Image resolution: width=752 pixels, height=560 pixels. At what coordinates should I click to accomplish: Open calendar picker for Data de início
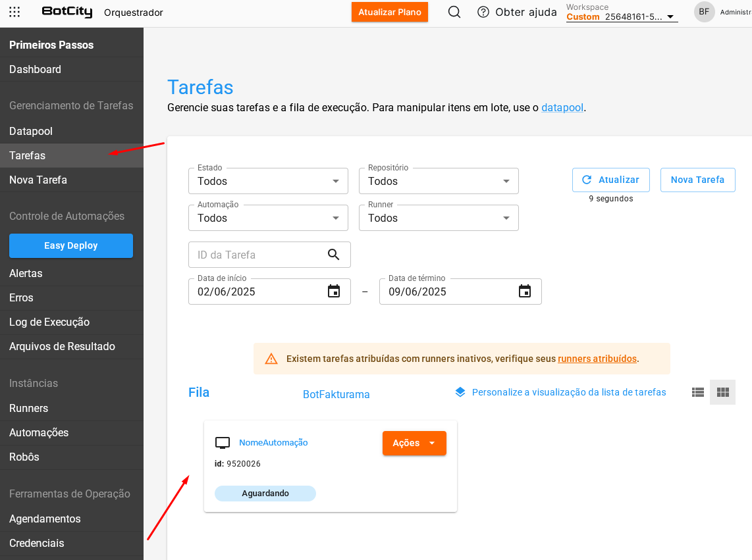[x=334, y=292]
